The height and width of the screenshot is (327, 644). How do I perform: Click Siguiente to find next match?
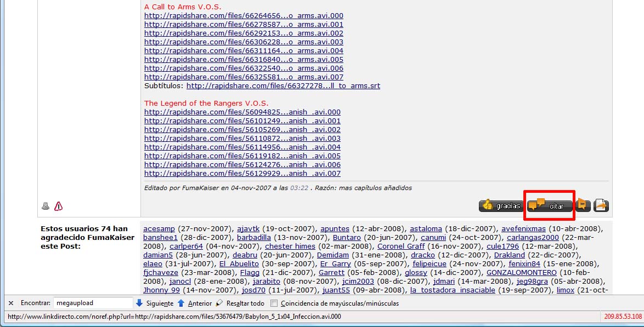[x=155, y=303]
